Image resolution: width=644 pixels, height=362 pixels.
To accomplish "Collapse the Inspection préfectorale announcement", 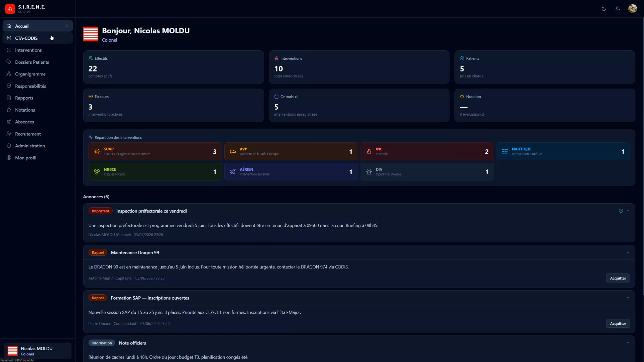I will (x=628, y=211).
